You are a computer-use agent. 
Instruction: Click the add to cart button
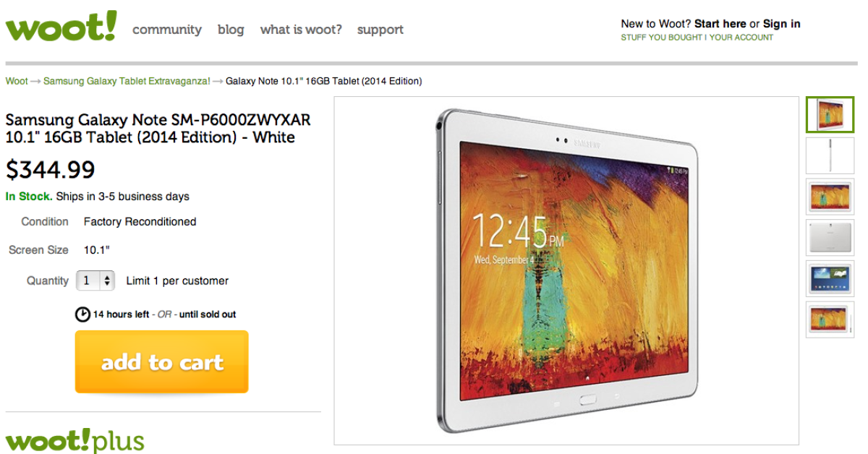pos(162,361)
